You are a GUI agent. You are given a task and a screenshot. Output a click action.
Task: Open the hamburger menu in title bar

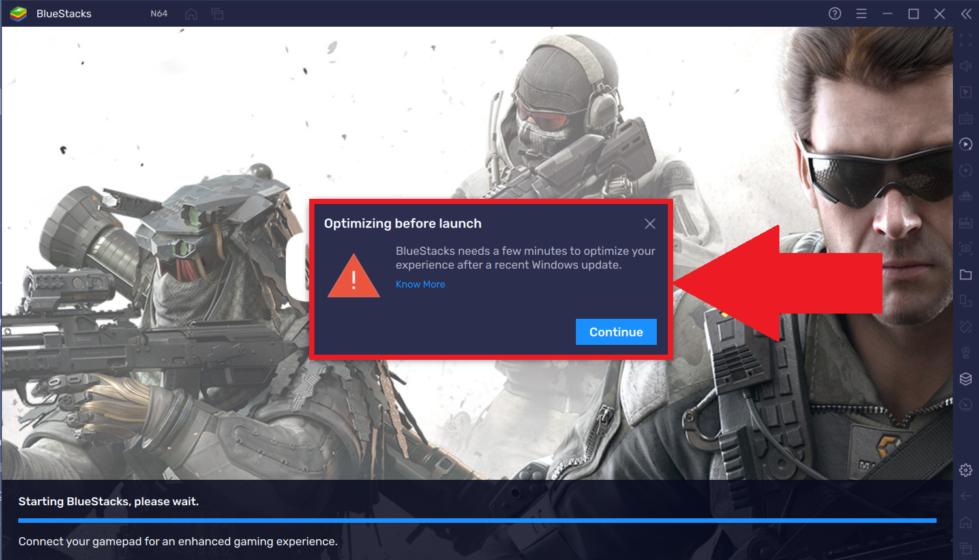(x=861, y=14)
